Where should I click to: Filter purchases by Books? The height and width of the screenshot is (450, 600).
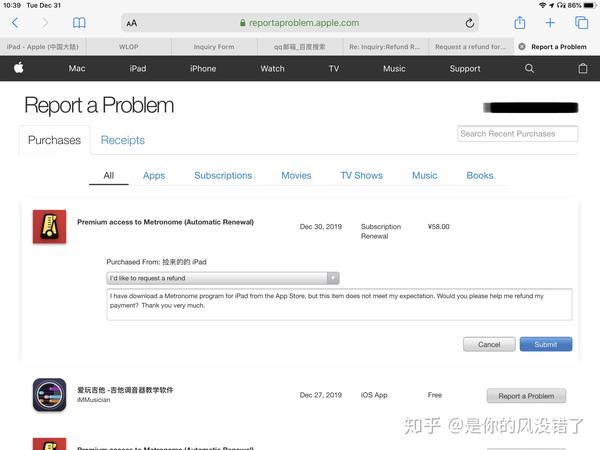(x=480, y=176)
